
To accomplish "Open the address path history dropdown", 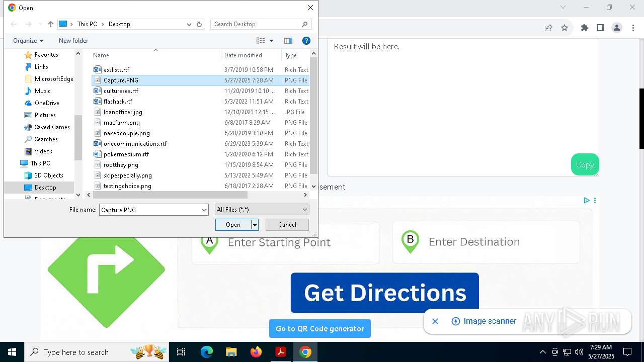I will [x=189, y=24].
